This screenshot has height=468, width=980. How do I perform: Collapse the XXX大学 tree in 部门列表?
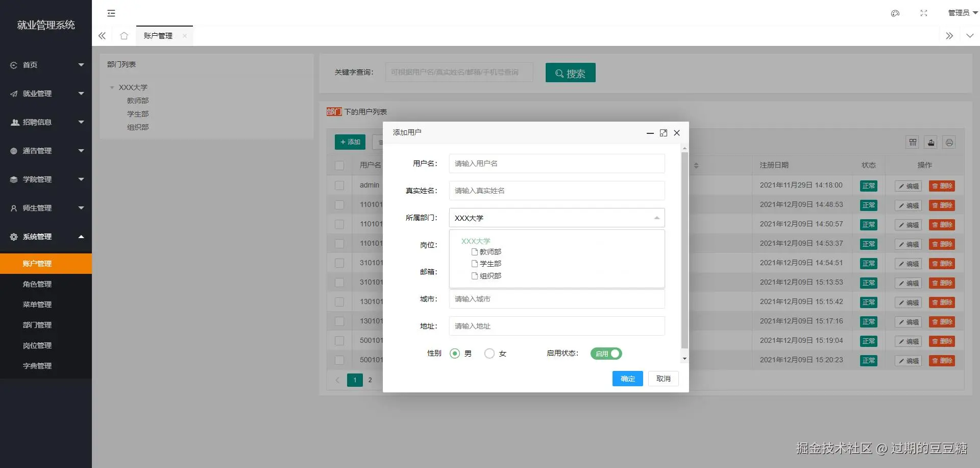pyautogui.click(x=113, y=87)
